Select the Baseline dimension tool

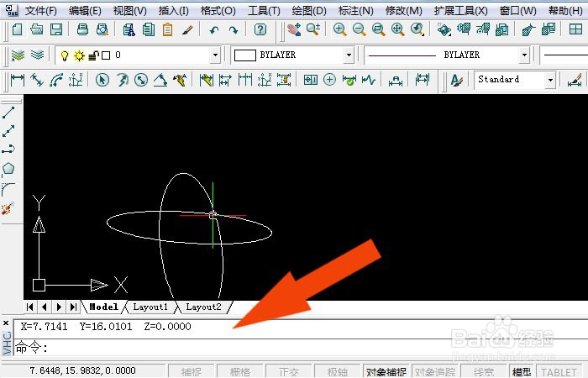225,80
